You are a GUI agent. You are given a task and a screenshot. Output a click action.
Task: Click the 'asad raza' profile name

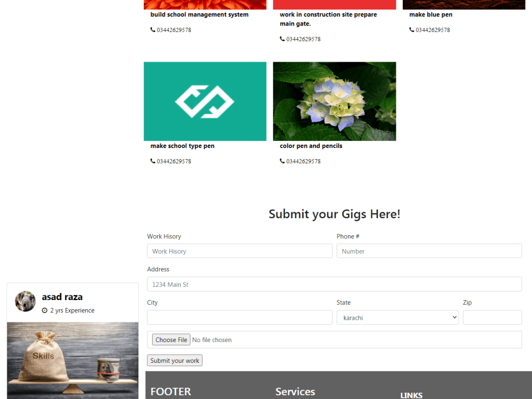click(x=62, y=297)
